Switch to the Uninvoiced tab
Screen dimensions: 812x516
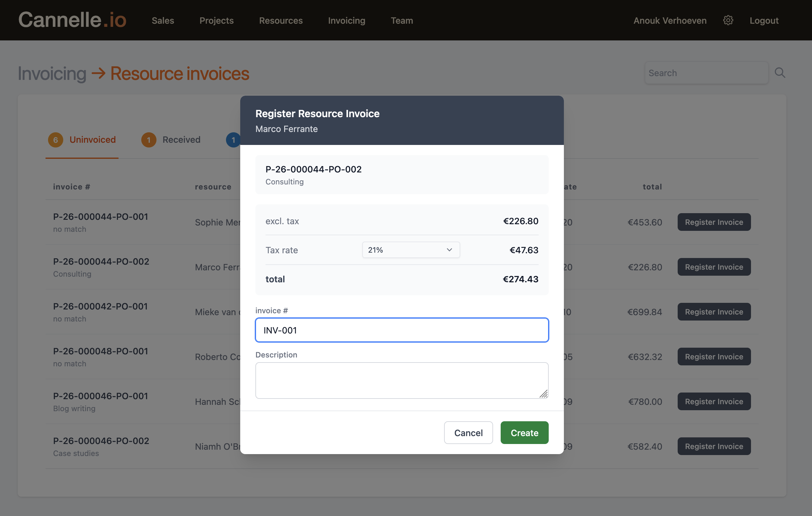point(82,140)
